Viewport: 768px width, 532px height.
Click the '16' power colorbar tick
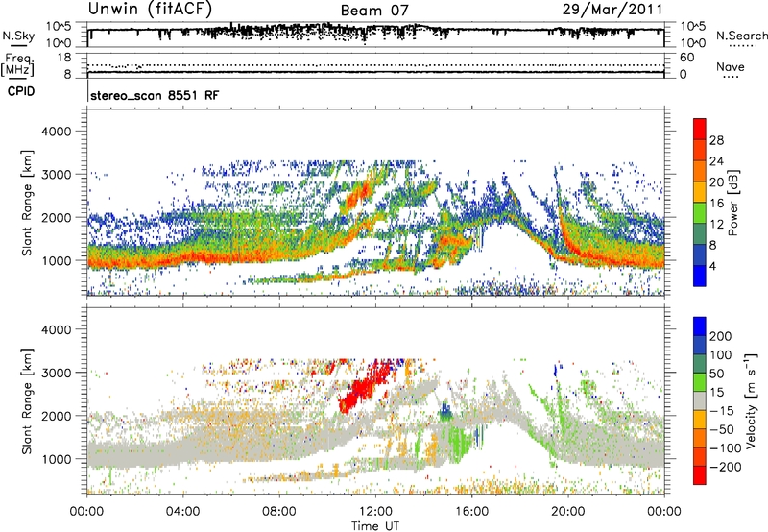pos(716,204)
